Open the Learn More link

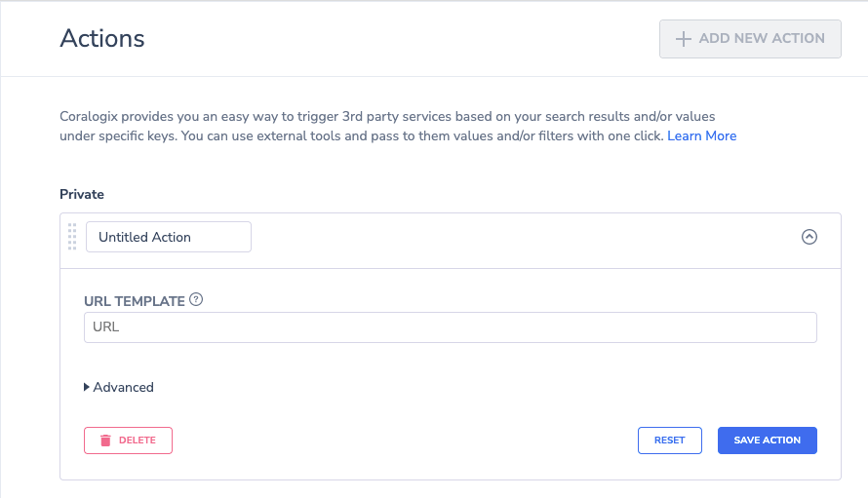tap(701, 136)
